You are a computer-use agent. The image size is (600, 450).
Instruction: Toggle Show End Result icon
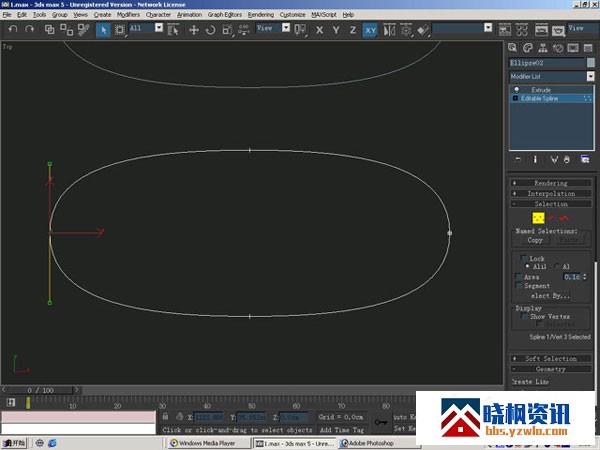click(x=535, y=159)
